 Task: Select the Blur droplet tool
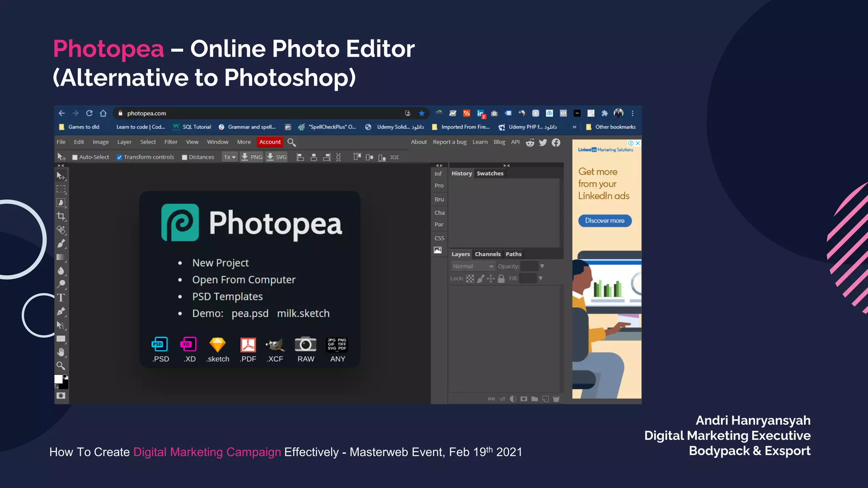[x=61, y=271]
